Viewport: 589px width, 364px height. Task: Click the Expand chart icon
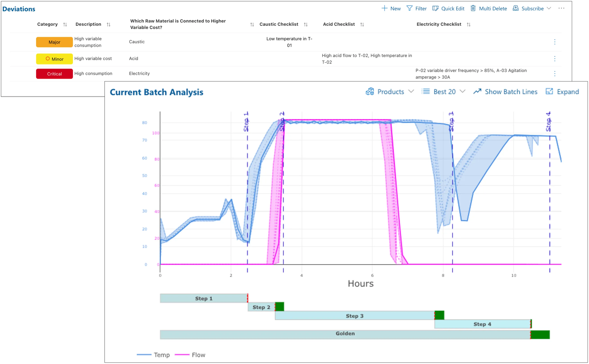tap(549, 91)
